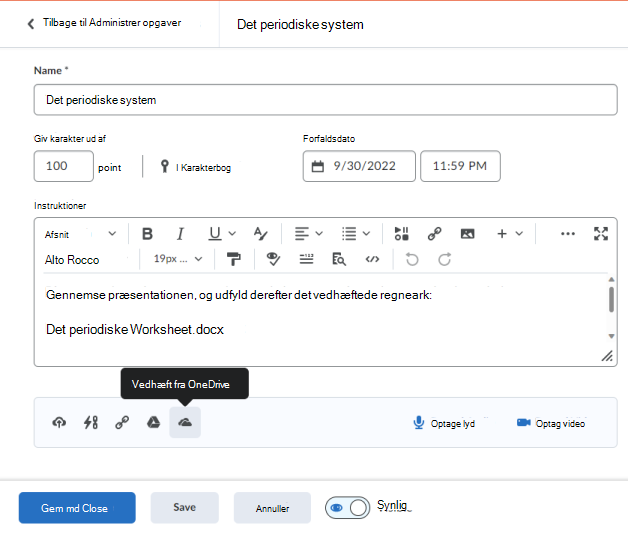
Task: Run the accessibility checker
Action: (x=274, y=259)
